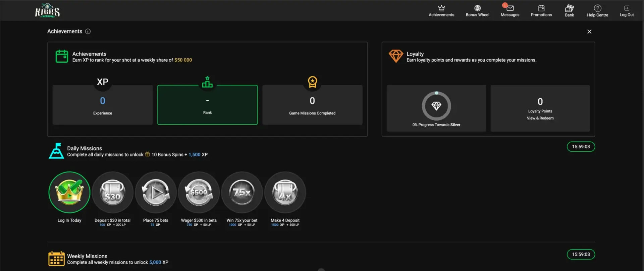Open the Promotions calendar icon
The width and height of the screenshot is (644, 271).
click(541, 8)
